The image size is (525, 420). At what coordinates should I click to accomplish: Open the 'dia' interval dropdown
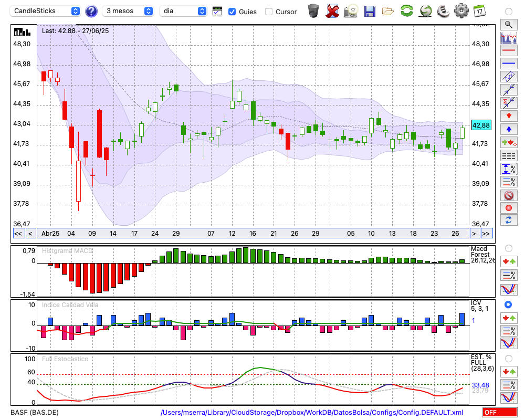click(183, 11)
